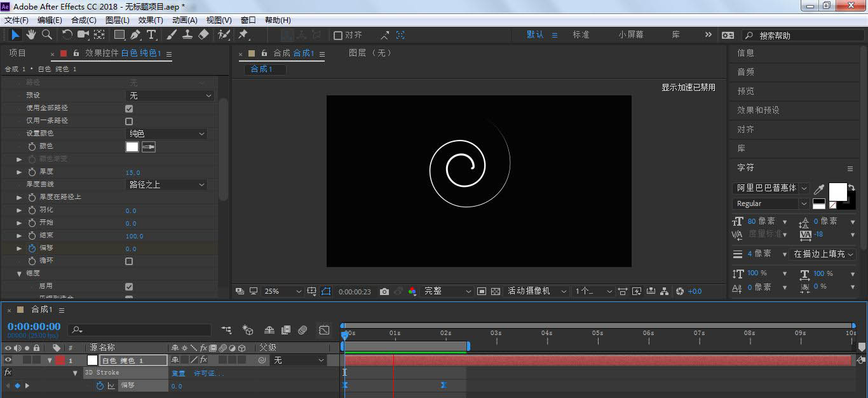Select the Horizontal Type tool
Image resolution: width=868 pixels, height=398 pixels.
click(151, 35)
